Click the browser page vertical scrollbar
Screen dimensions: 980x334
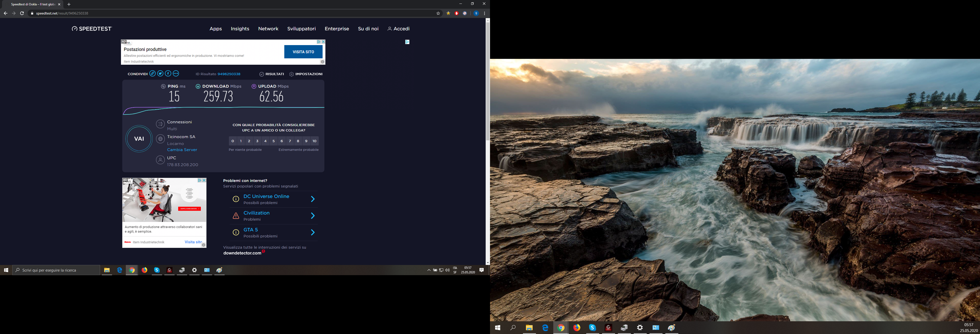pyautogui.click(x=488, y=82)
